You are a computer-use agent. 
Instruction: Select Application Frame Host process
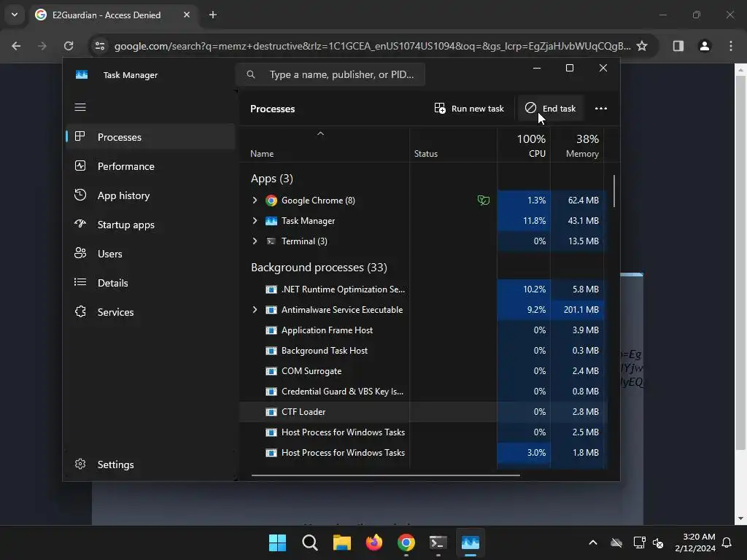click(x=422, y=330)
